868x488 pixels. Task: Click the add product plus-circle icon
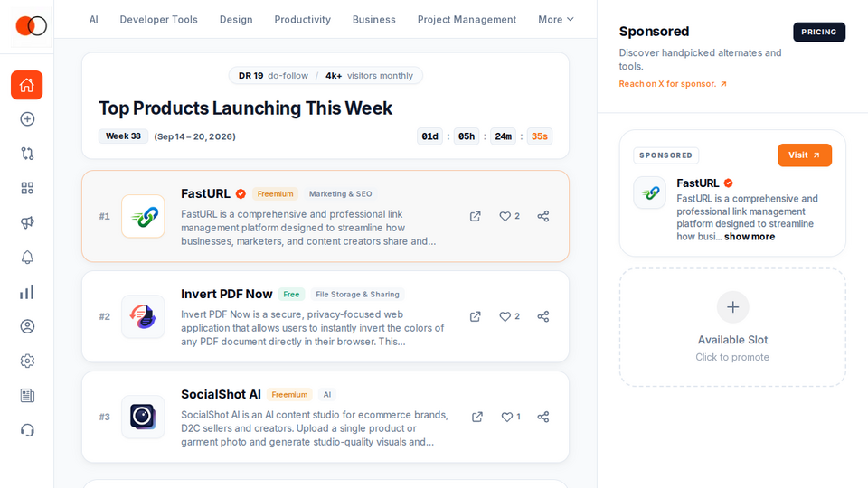click(27, 119)
